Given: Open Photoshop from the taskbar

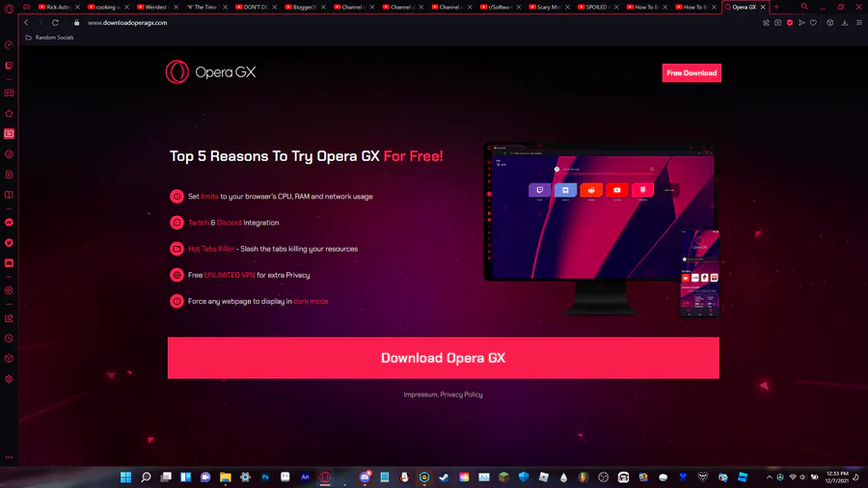Looking at the screenshot, I should 265,477.
